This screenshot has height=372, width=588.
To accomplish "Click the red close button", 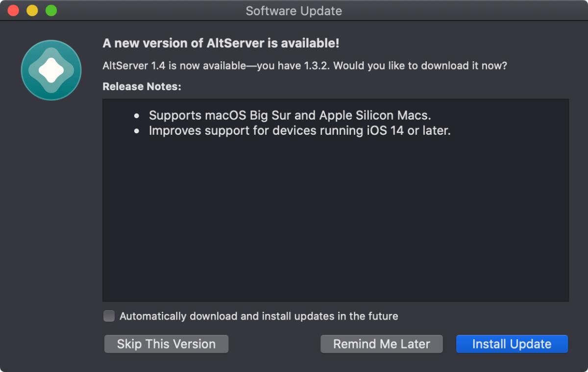I will [12, 9].
